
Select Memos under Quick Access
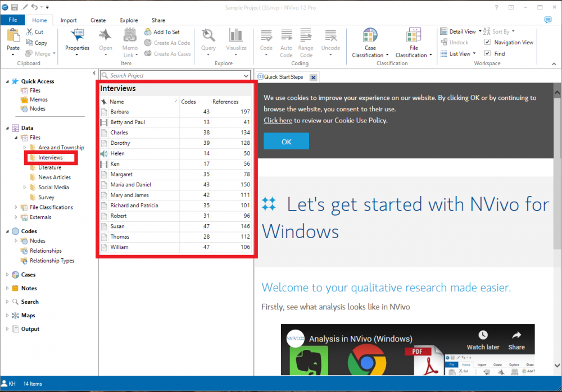(39, 99)
